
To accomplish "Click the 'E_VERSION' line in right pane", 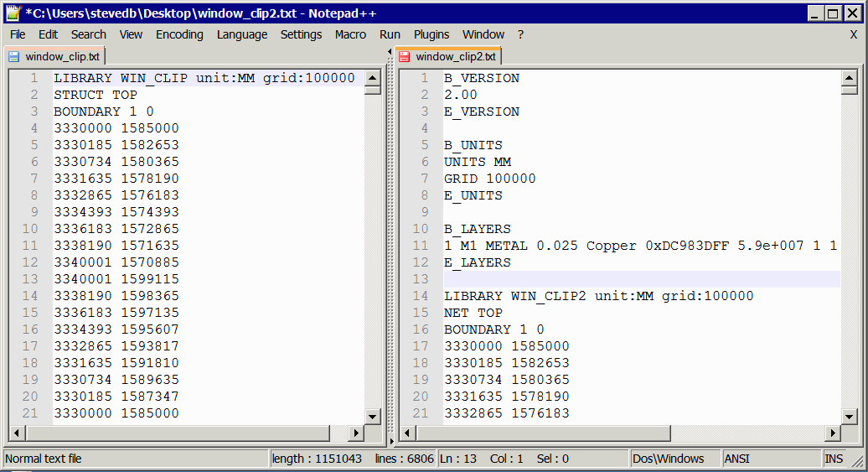I will (482, 112).
